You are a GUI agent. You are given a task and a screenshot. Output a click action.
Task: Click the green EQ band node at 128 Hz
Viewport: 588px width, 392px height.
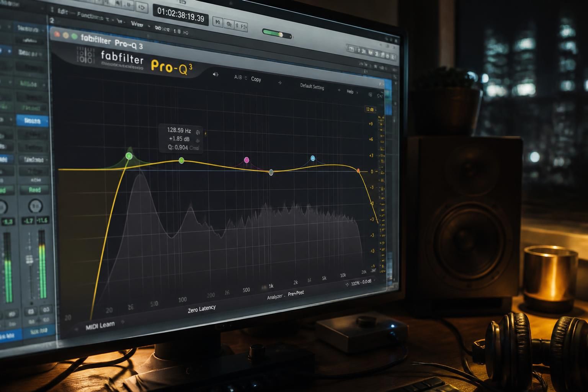[181, 160]
